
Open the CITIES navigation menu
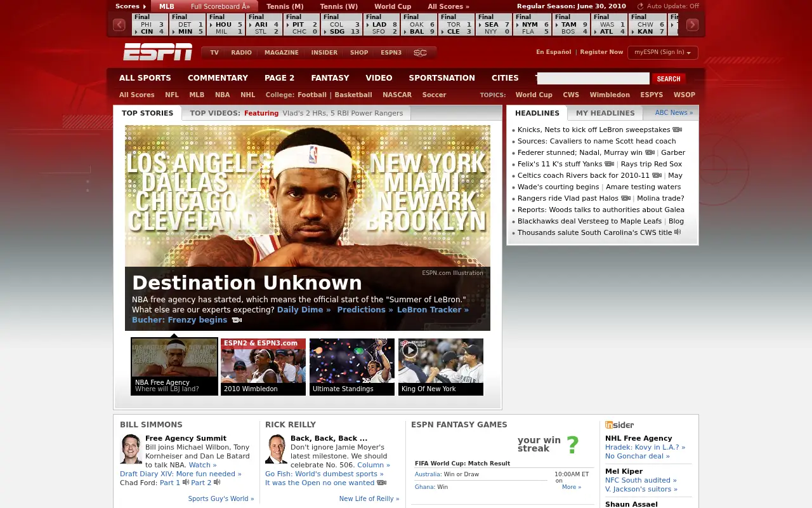click(x=505, y=78)
